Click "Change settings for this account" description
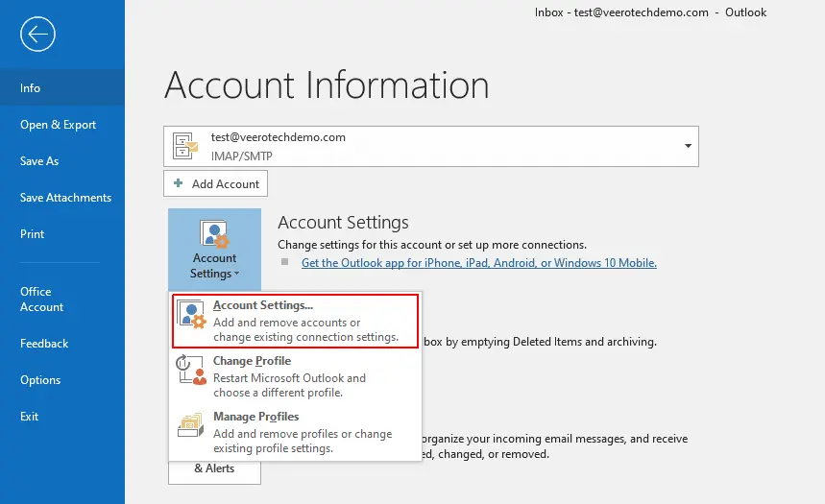This screenshot has height=504, width=825. (432, 245)
